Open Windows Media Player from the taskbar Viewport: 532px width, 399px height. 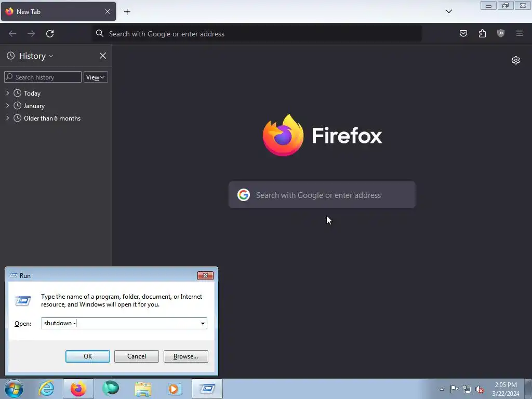click(x=175, y=389)
